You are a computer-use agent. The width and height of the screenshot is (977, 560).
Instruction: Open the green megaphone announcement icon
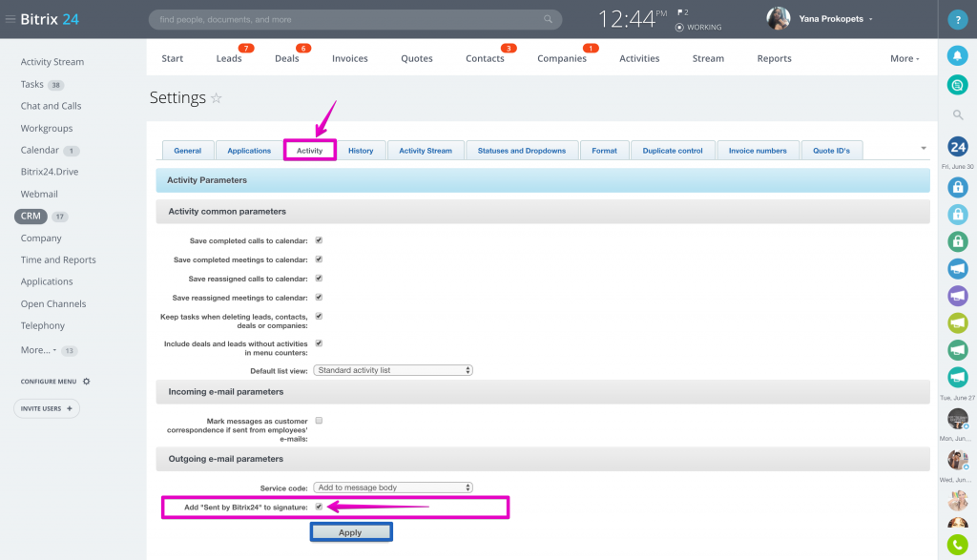point(958,349)
